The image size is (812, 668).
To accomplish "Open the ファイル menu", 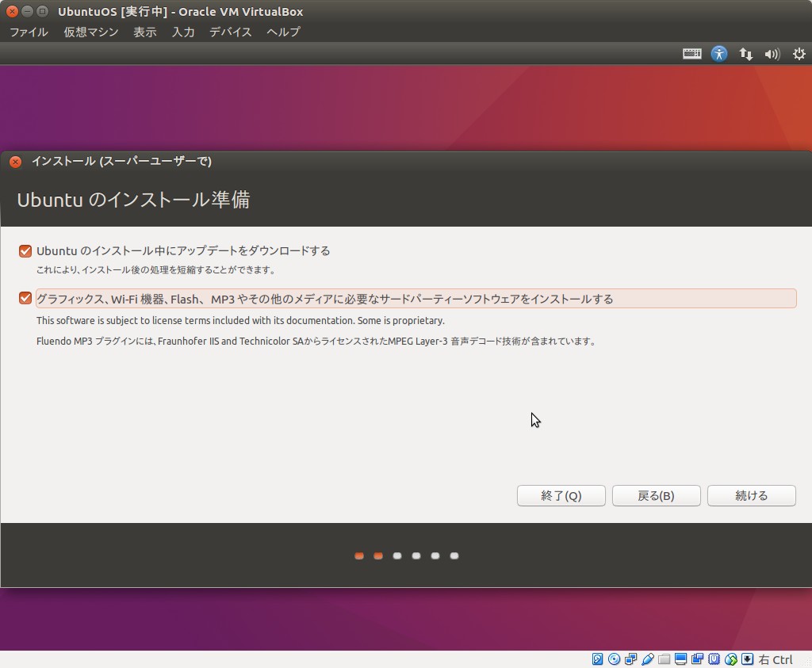I will point(29,32).
